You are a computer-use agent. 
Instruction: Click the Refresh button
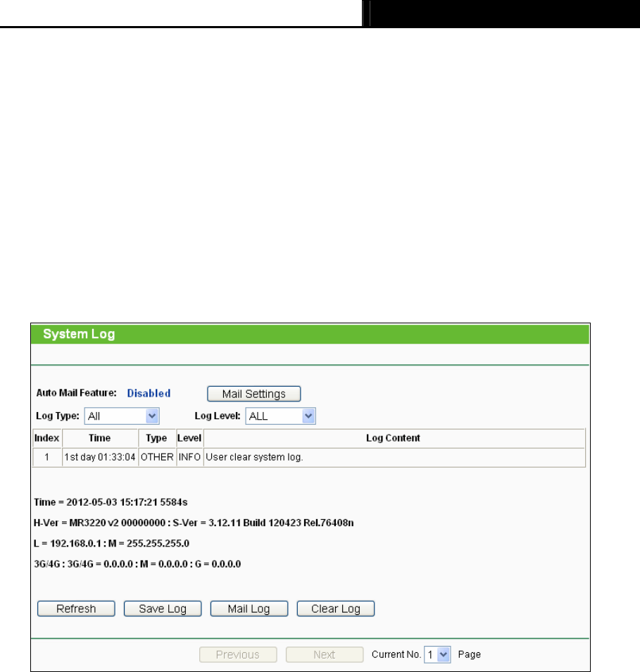[x=76, y=609]
